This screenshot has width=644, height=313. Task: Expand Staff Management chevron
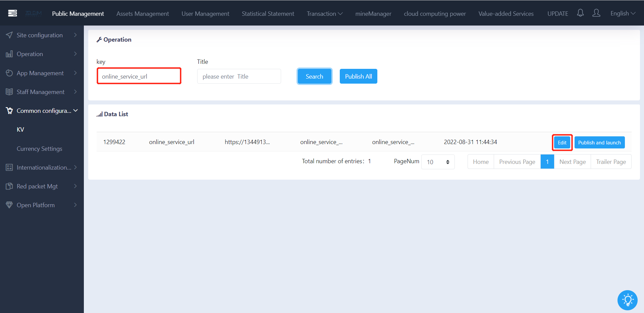(x=75, y=92)
